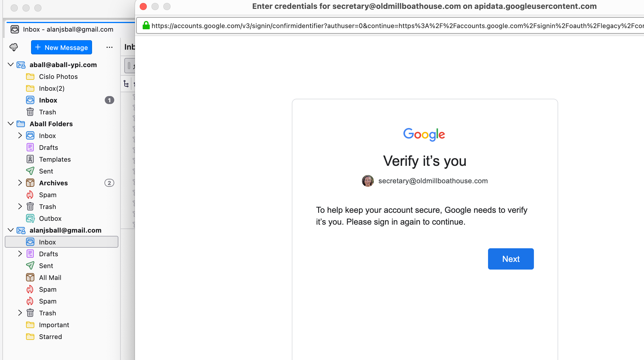Open the three-dot more options menu
The image size is (644, 360).
point(110,47)
